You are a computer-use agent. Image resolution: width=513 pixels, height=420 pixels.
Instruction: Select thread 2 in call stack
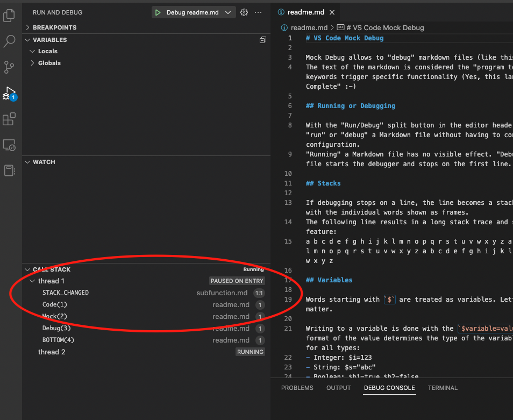(146, 352)
